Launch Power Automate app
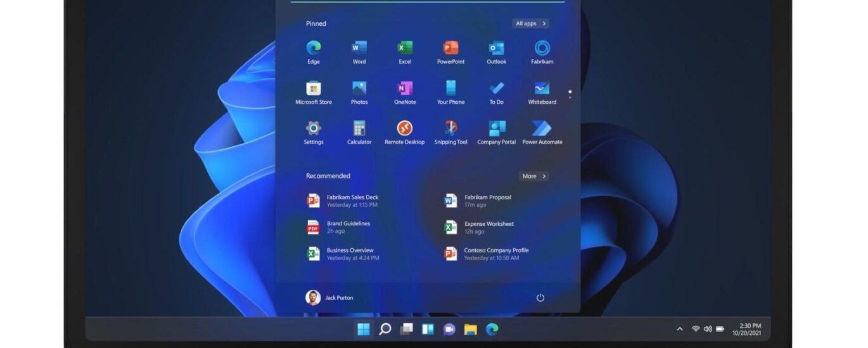 point(542,133)
